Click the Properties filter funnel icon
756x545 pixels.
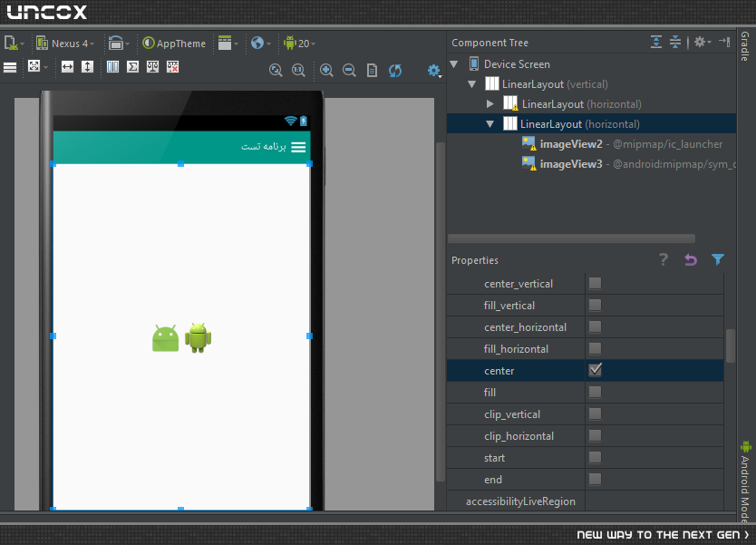click(717, 259)
